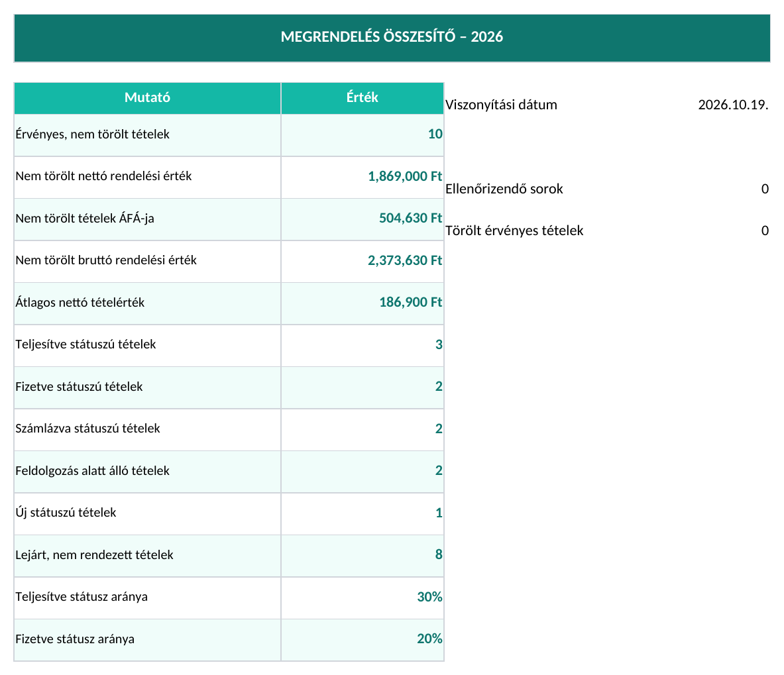Image resolution: width=784 pixels, height=675 pixels.
Task: Click value 1 in Új státuszú tételek row
Action: click(363, 513)
